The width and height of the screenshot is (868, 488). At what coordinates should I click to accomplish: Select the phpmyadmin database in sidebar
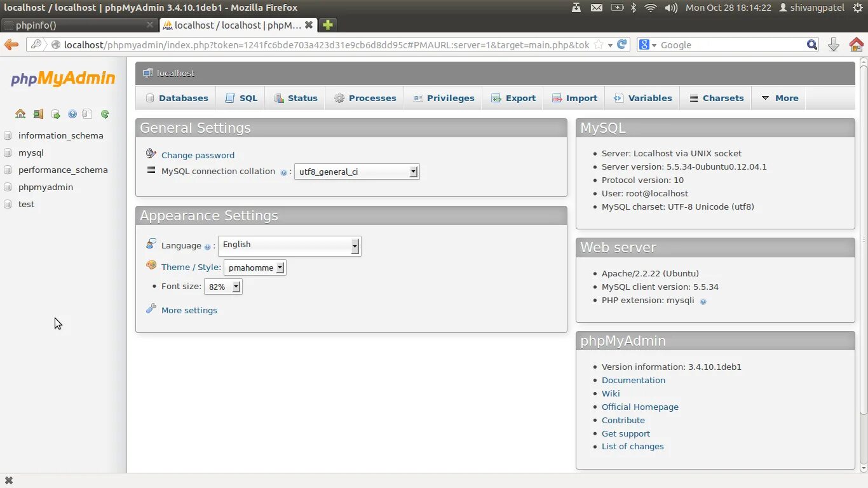click(x=46, y=187)
